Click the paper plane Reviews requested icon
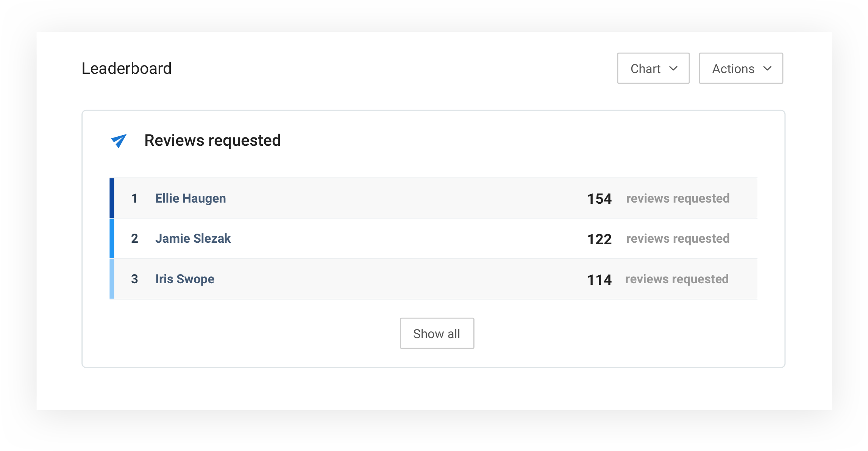Image resolution: width=868 pixels, height=451 pixels. [119, 141]
